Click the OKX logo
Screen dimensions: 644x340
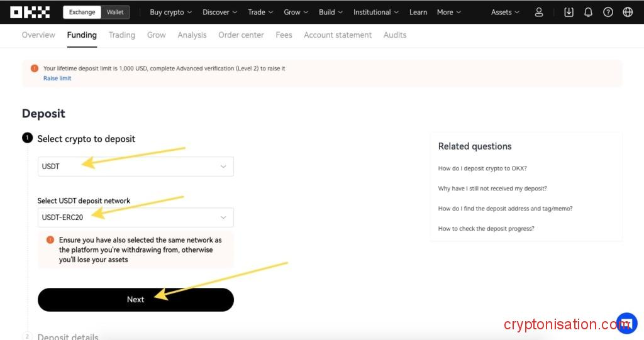pos(30,12)
